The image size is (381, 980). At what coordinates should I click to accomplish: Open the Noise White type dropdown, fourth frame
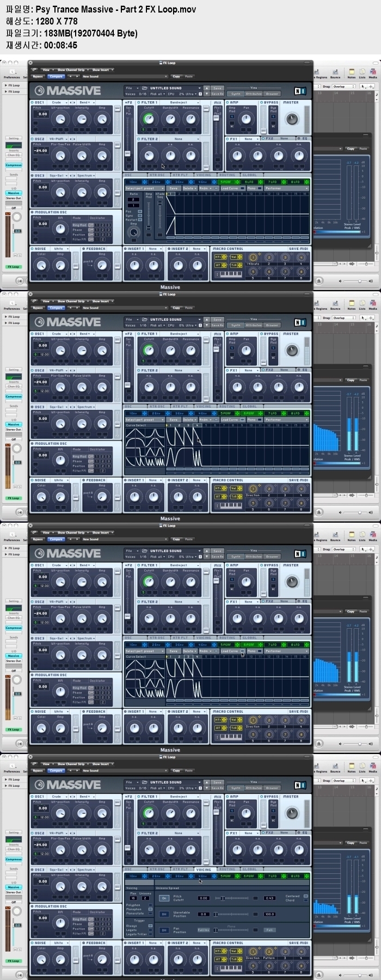tap(60, 943)
